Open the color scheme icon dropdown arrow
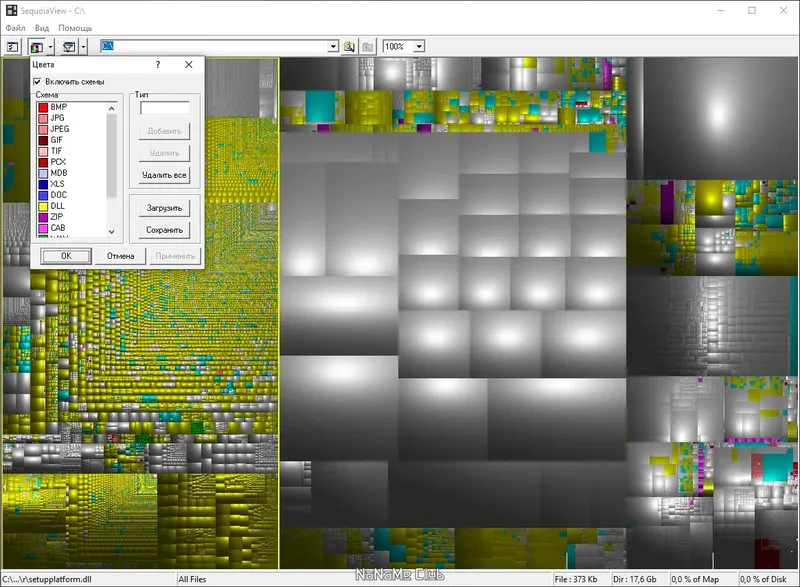 click(x=51, y=47)
